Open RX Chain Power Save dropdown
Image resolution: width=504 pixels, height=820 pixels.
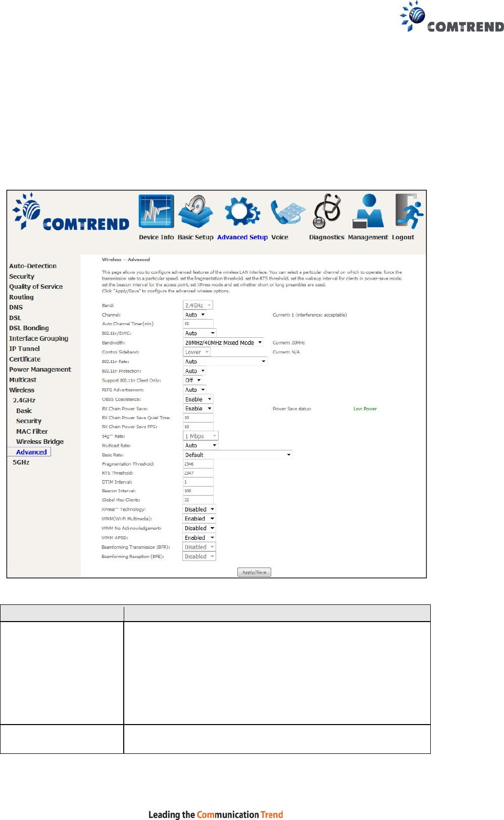(x=198, y=408)
